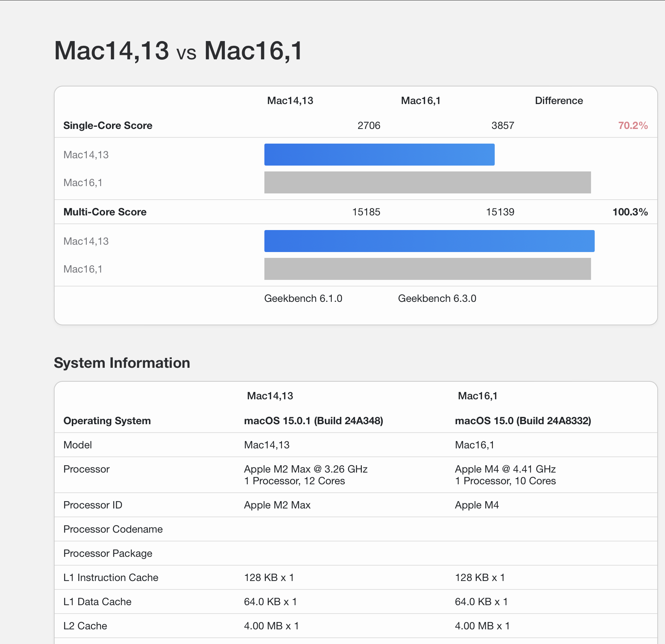665x644 pixels.
Task: Select "macOS 15.0.1 (Build 24A348)" value
Action: pos(313,421)
